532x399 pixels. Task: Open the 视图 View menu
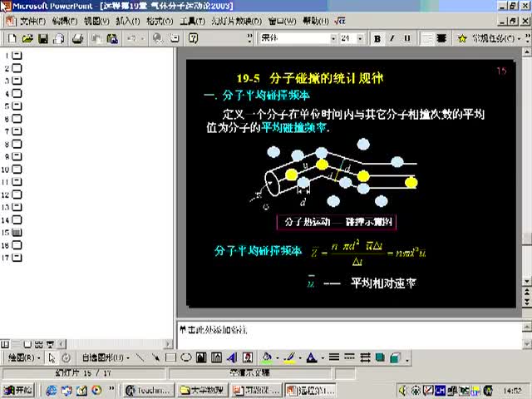[x=96, y=22]
